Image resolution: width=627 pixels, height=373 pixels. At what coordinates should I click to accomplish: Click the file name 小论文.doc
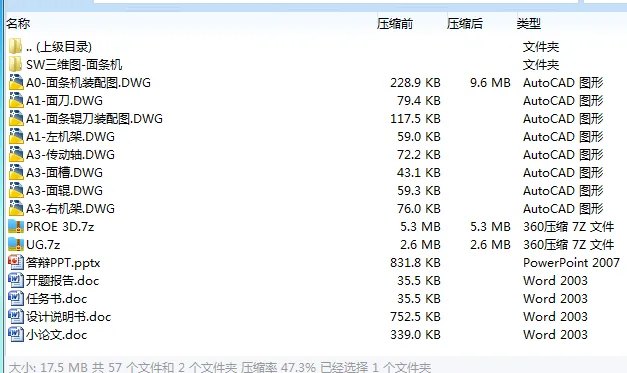coord(56,335)
